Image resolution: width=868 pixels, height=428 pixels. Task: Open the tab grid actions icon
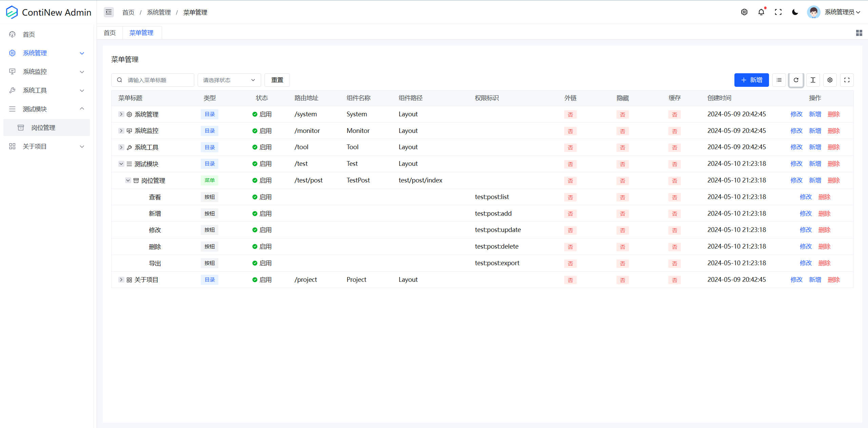[859, 33]
